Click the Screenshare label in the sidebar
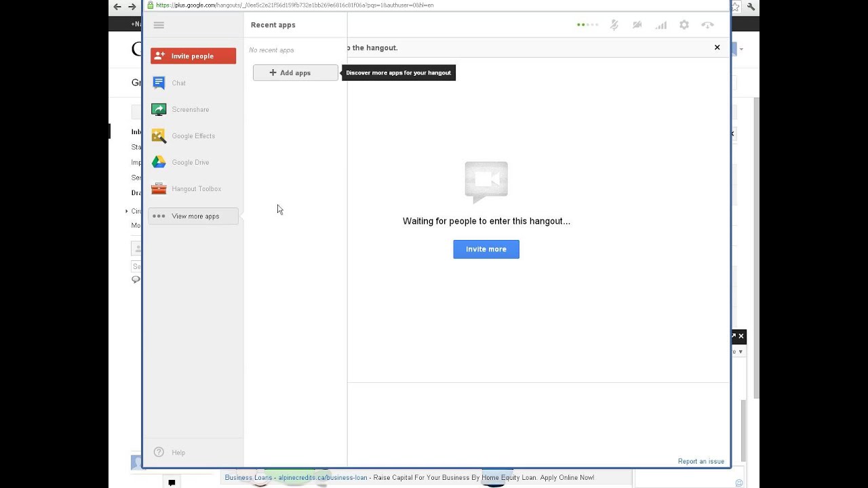 (191, 109)
